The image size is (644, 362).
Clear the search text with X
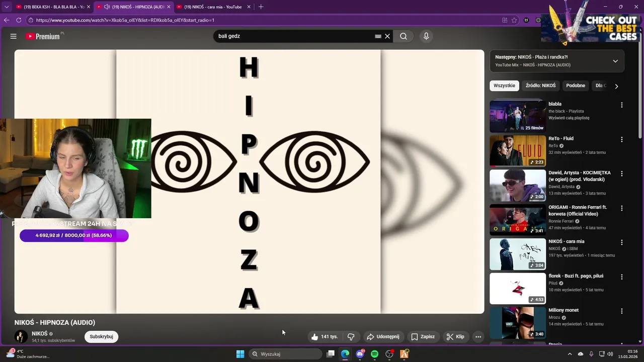click(387, 36)
